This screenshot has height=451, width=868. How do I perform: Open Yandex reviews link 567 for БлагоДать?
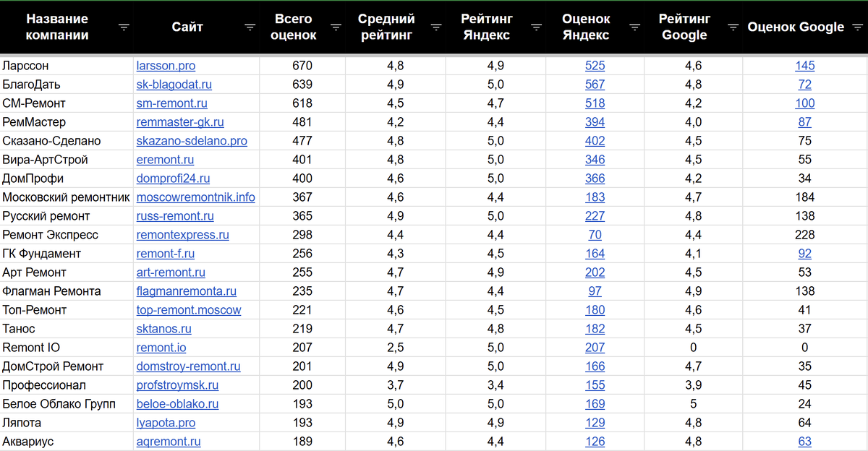point(595,85)
